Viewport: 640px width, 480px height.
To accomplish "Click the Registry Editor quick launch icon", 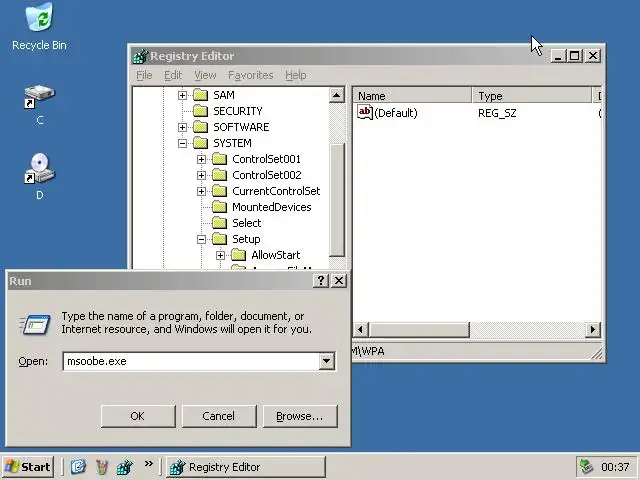I will (125, 467).
